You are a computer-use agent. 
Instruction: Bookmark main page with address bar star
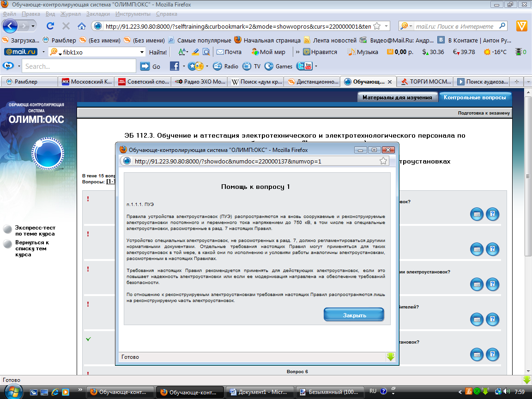tap(377, 26)
